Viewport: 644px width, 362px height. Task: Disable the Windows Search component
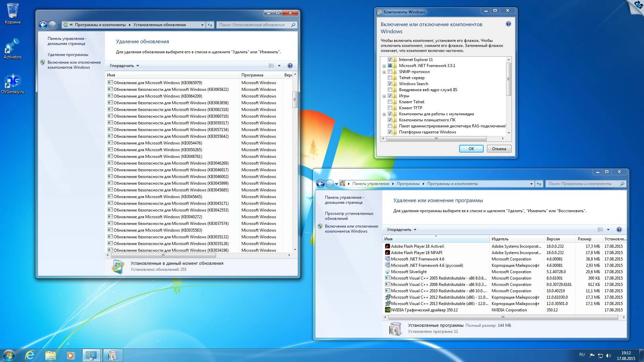[390, 83]
